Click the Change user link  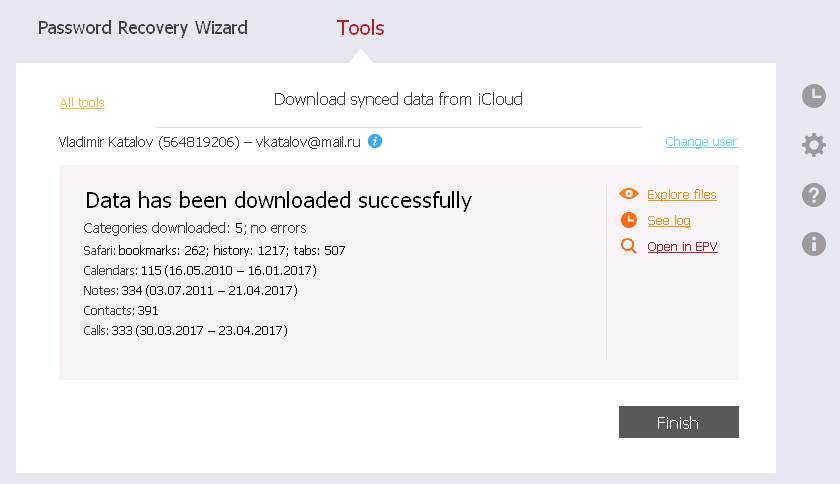pos(701,142)
